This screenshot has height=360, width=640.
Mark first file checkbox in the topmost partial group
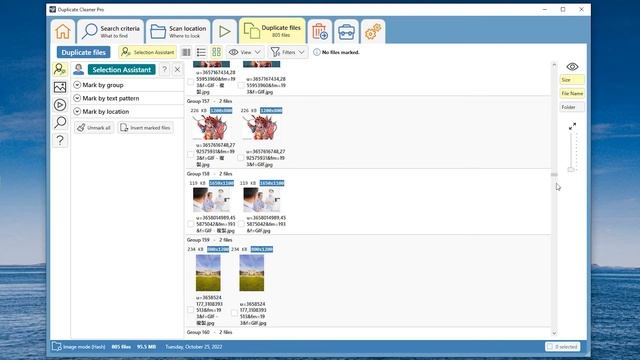191,82
